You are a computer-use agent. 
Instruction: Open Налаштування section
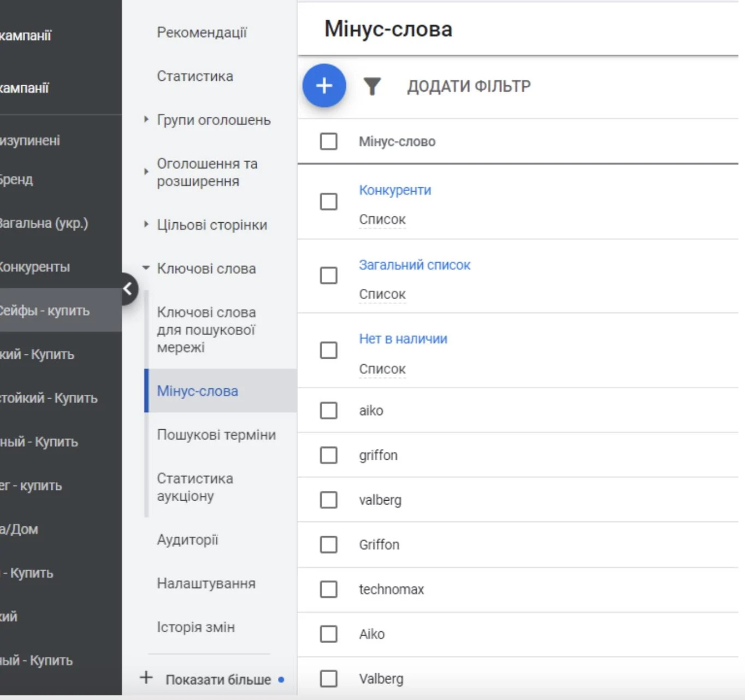tap(206, 583)
